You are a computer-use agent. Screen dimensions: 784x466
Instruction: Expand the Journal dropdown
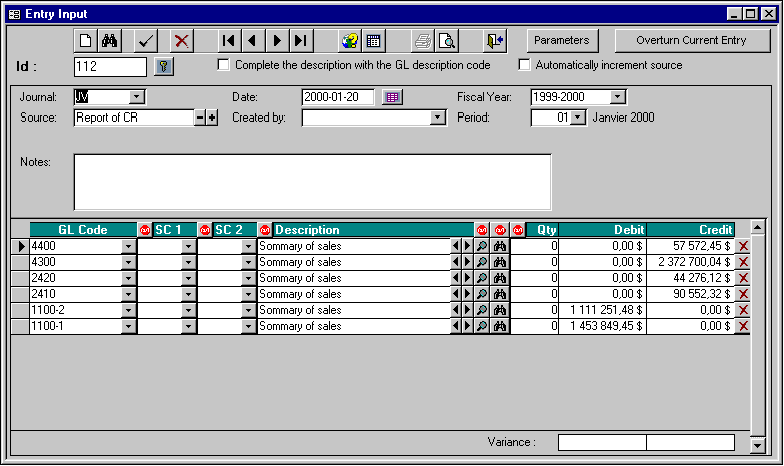coord(137,97)
